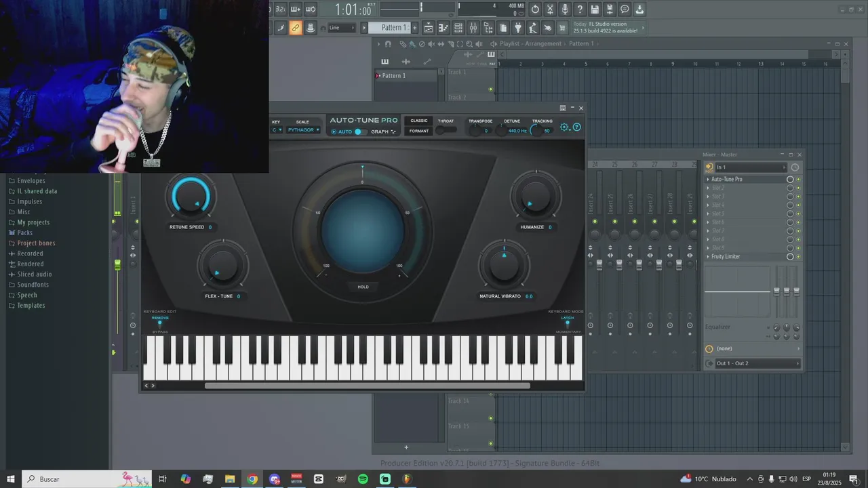Toggle the Auto-Tune Pro slot enable LED
Screen dimensions: 868x488
point(798,180)
